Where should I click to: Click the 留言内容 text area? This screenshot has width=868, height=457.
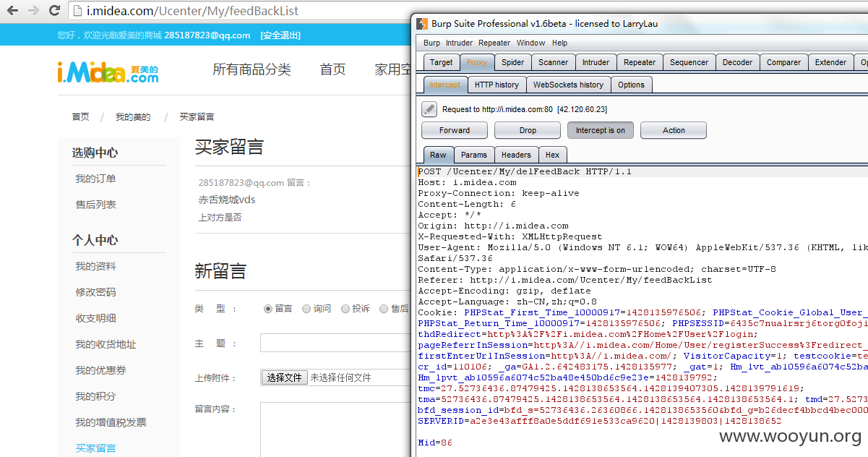335,430
